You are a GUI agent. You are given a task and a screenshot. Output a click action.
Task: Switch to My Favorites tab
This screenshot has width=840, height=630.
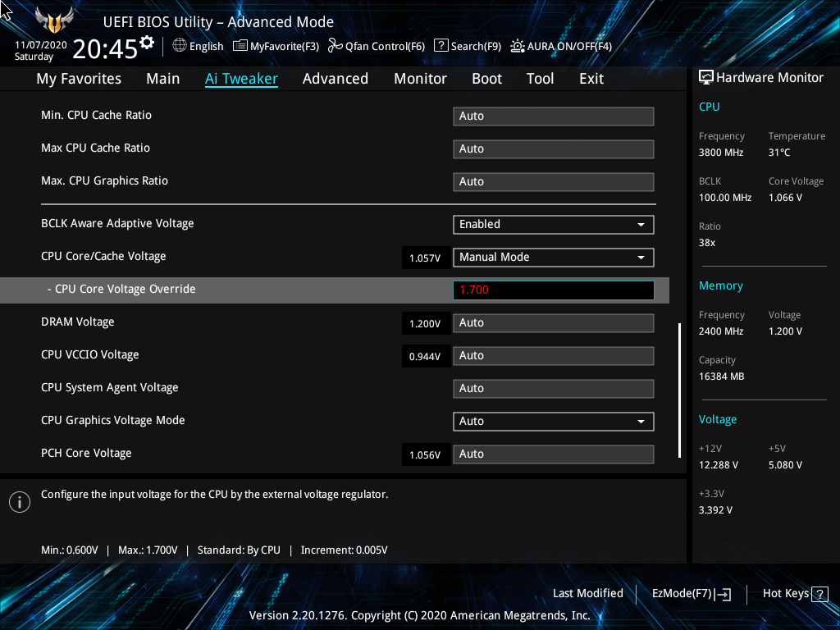point(79,79)
